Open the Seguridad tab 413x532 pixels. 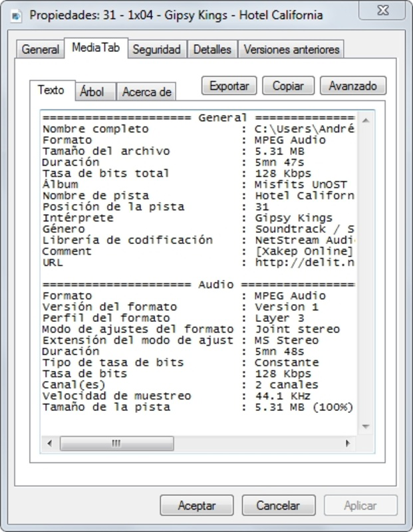156,49
